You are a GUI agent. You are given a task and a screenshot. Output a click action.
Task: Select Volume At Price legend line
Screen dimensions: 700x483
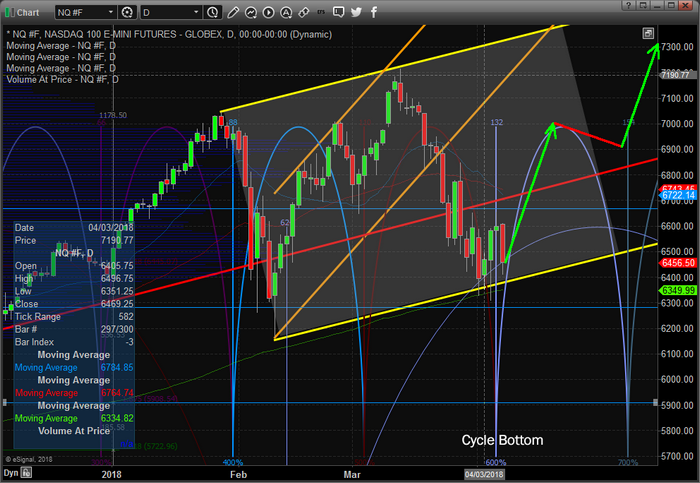pos(62,79)
